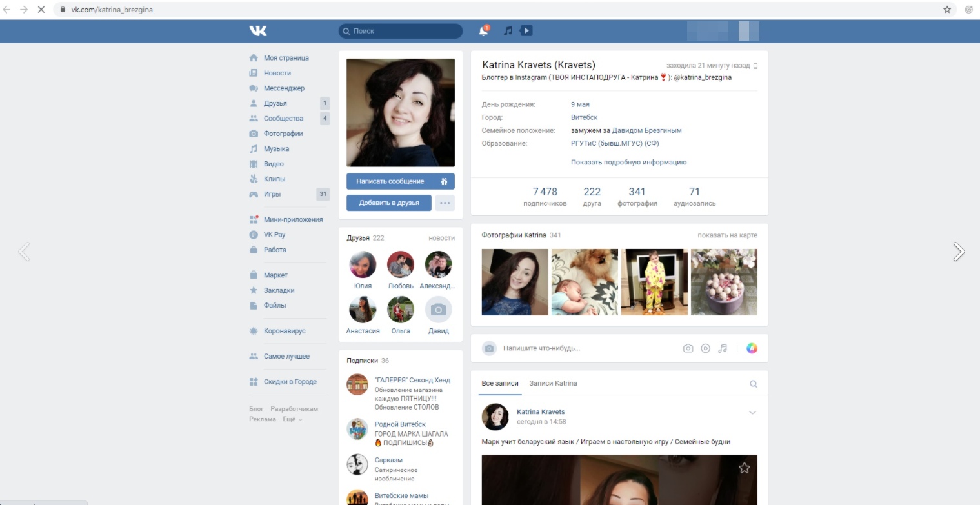Open Видео in the sidebar
Screen dimensions: 980x505
click(274, 164)
